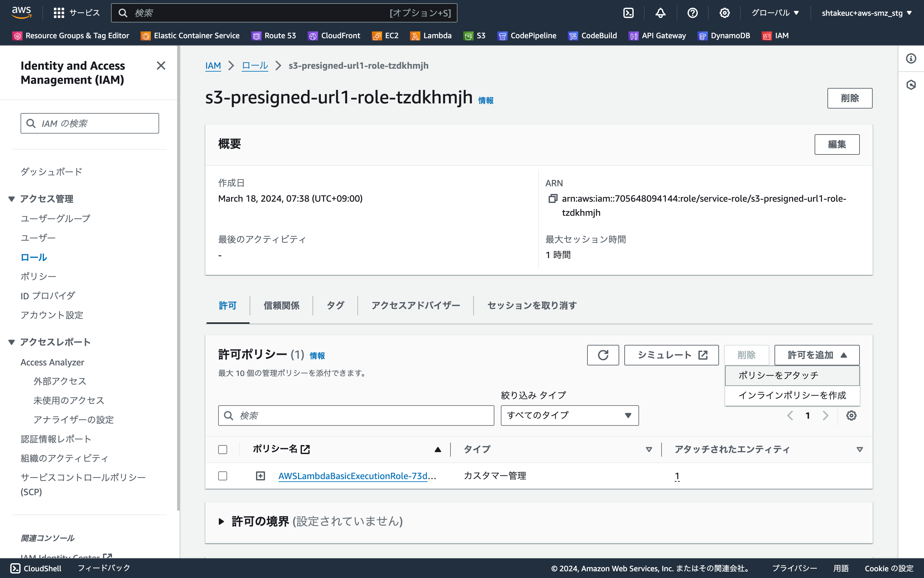The height and width of the screenshot is (578, 924).
Task: Open Lambda shortcut
Action: [431, 36]
